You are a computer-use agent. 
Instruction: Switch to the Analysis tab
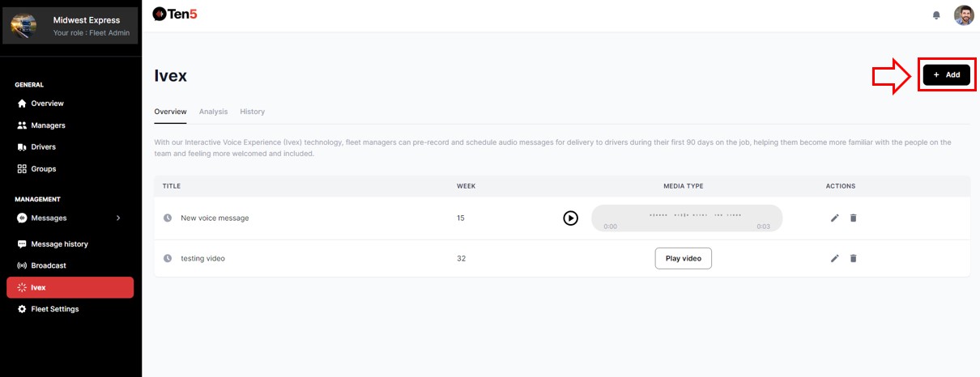(x=213, y=112)
